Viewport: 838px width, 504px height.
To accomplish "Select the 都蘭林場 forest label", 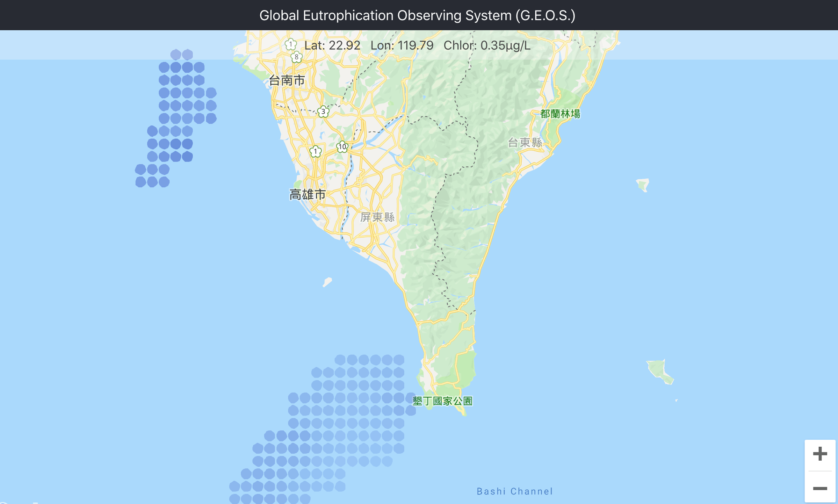I will (x=560, y=114).
